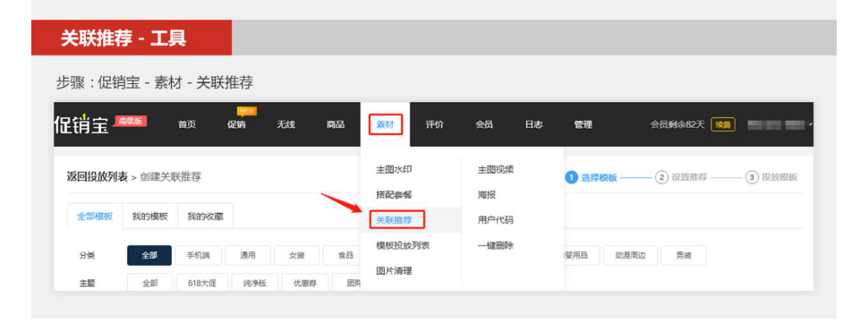The width and height of the screenshot is (868, 331).
Task: Open the 素材 menu in navigation bar
Action: point(386,124)
